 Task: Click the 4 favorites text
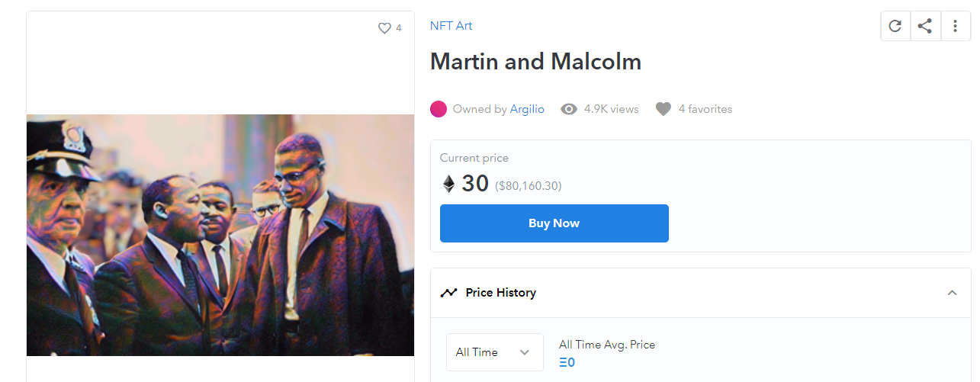coord(705,109)
